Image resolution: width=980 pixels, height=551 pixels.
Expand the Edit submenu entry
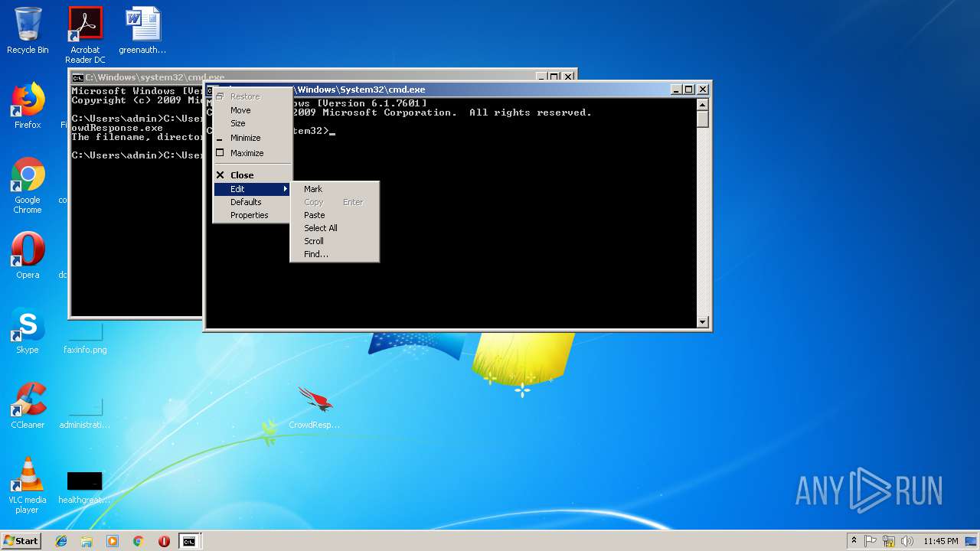(252, 189)
